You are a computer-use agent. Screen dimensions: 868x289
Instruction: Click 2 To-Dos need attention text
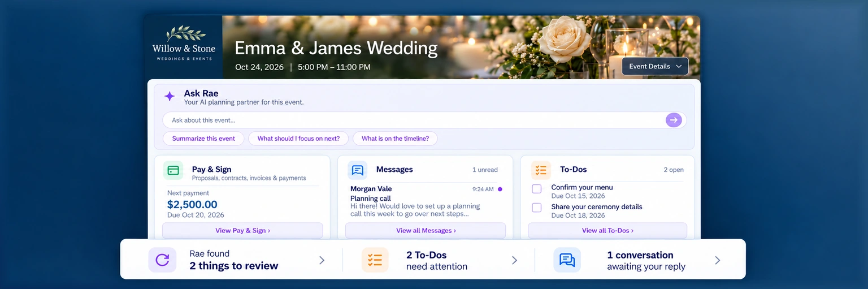tap(437, 261)
